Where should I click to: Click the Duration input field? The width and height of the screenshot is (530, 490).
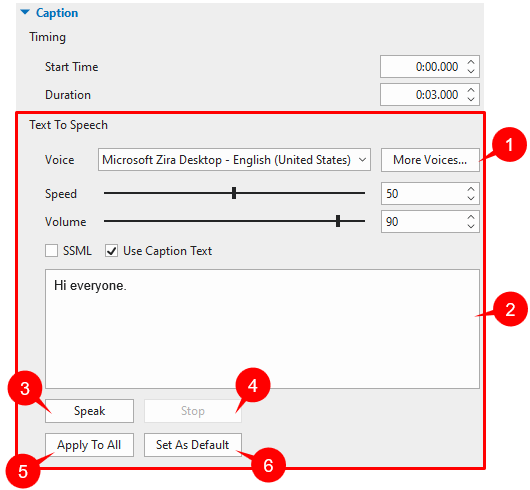pyautogui.click(x=429, y=94)
